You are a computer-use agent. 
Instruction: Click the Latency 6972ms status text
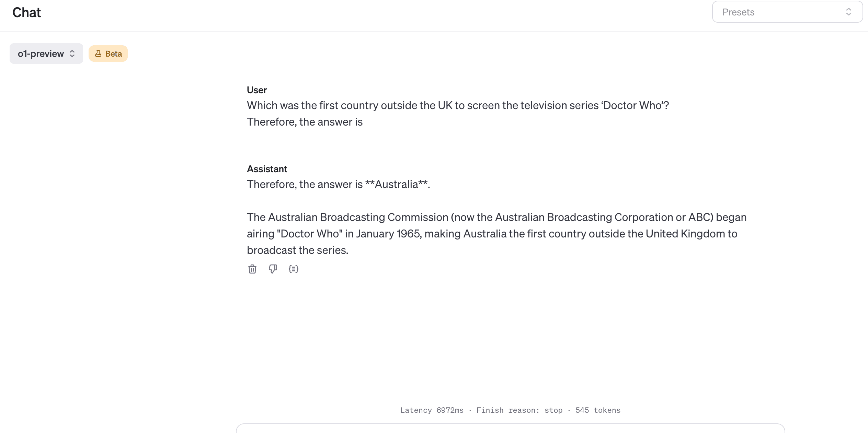tap(432, 410)
